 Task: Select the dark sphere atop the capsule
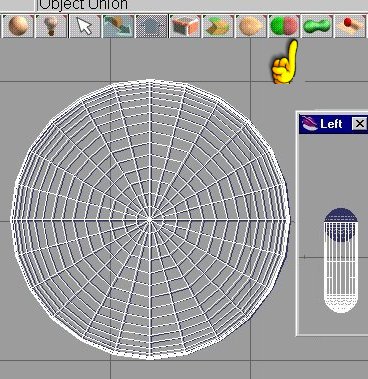point(341,224)
